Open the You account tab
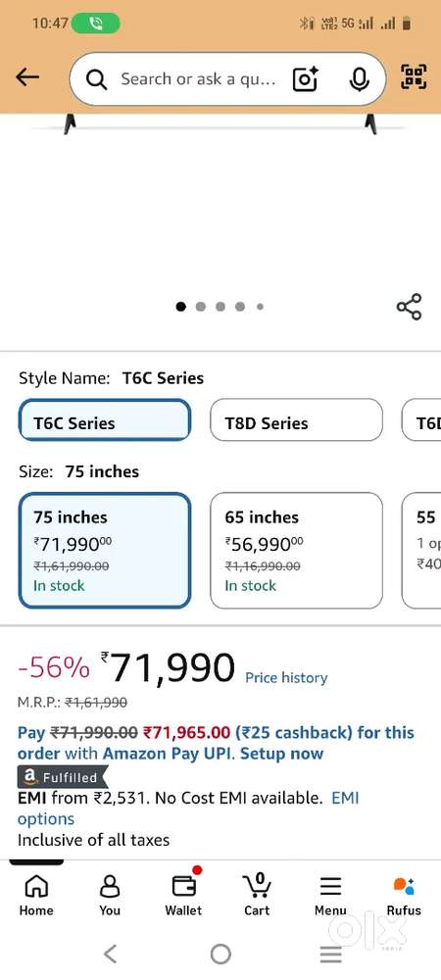Screen dimensions: 441x980 pos(110,895)
